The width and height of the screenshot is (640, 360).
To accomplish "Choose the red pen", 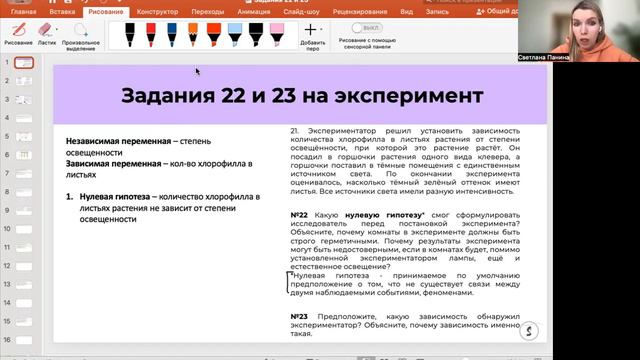I will (151, 34).
